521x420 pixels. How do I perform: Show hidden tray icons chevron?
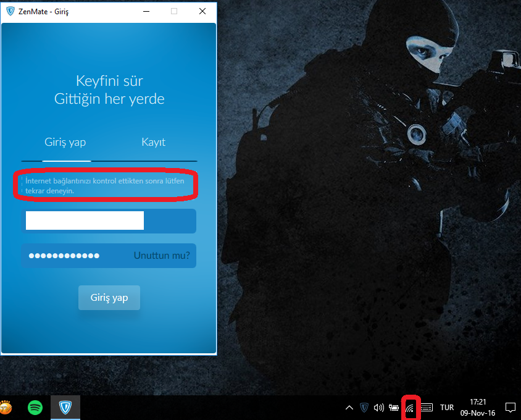click(x=349, y=408)
